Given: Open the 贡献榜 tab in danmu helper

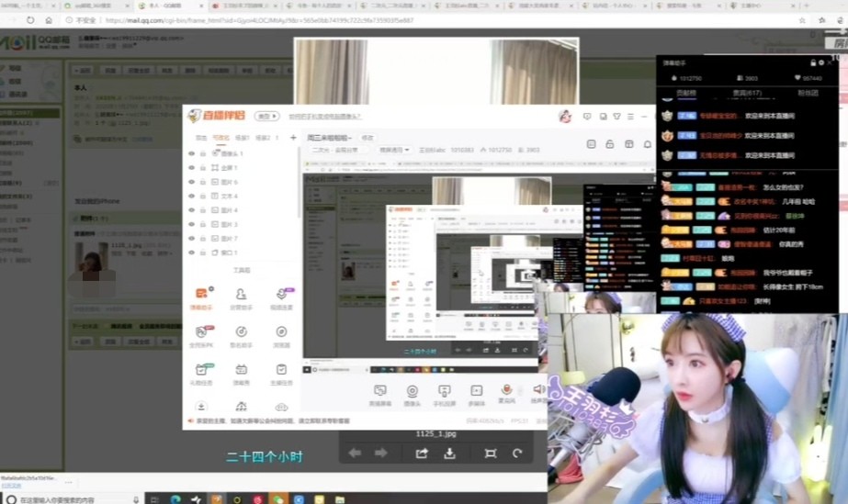Looking at the screenshot, I should (x=686, y=93).
